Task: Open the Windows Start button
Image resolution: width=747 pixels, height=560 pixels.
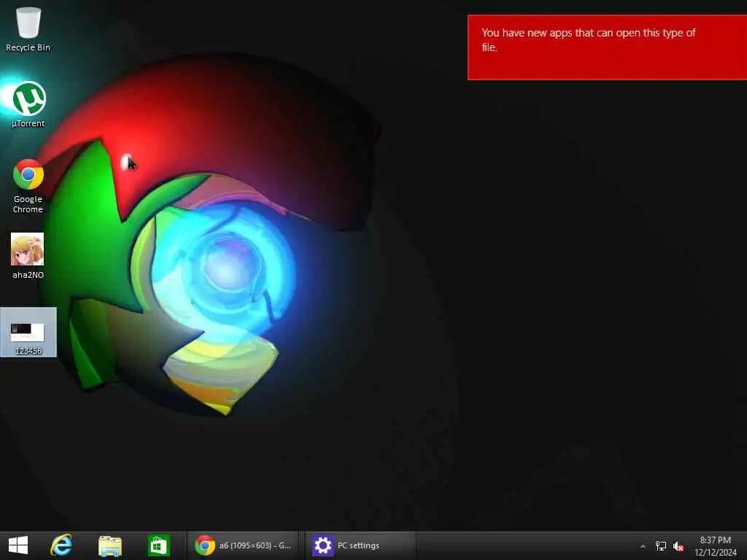Action: [x=18, y=545]
